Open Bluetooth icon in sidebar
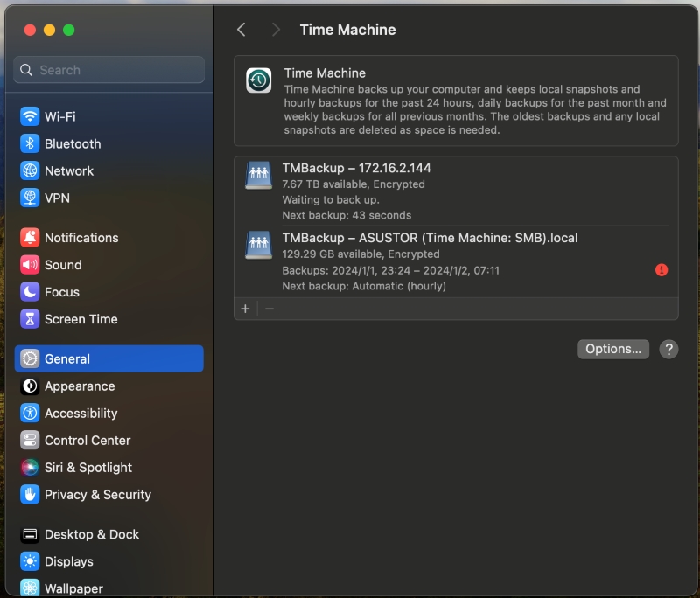Screen dimensions: 700x598 pyautogui.click(x=30, y=143)
